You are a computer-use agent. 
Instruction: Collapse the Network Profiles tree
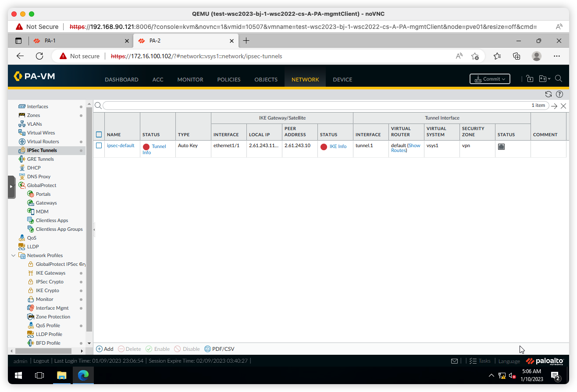click(x=14, y=255)
